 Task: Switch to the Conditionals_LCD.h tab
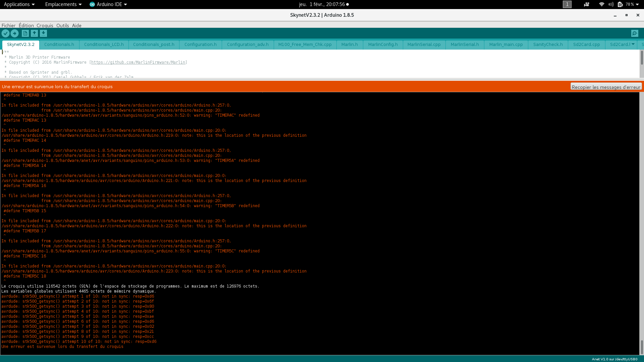(104, 45)
